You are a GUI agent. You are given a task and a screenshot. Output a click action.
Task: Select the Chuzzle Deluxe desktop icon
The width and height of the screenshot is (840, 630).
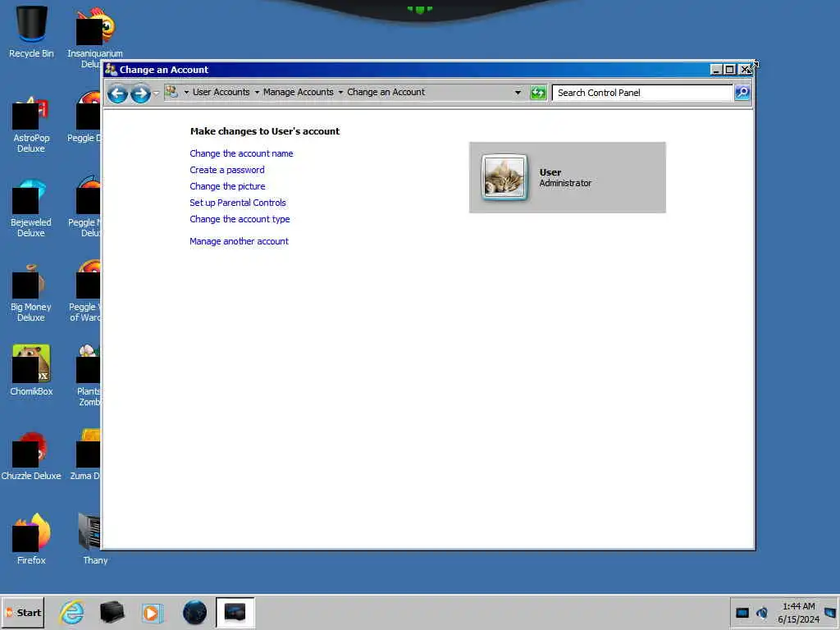coord(31,455)
